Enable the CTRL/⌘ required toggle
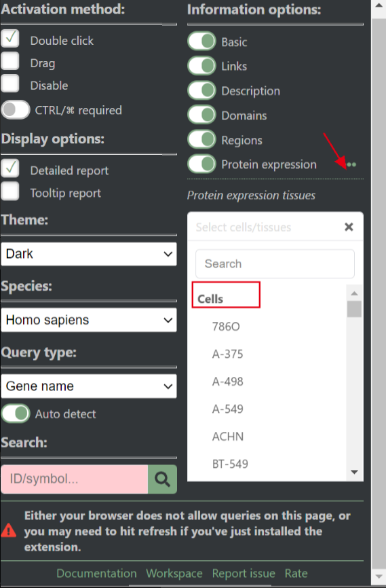 (x=16, y=110)
